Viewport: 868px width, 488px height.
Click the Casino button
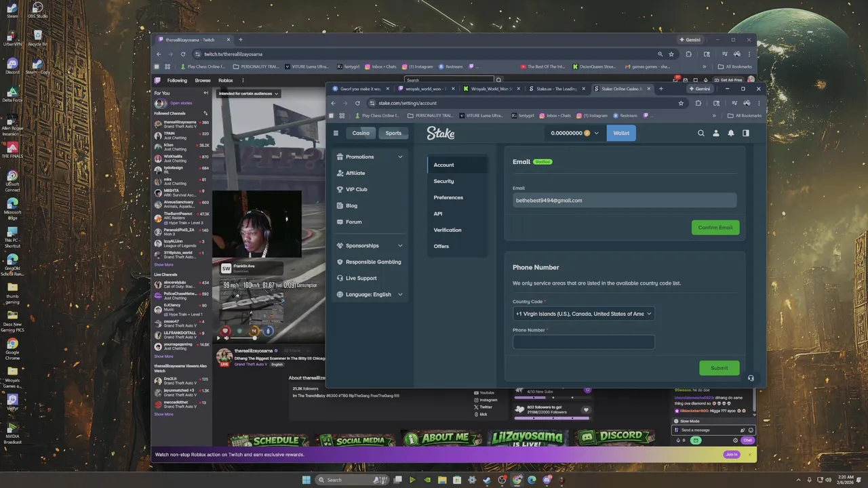tap(361, 133)
